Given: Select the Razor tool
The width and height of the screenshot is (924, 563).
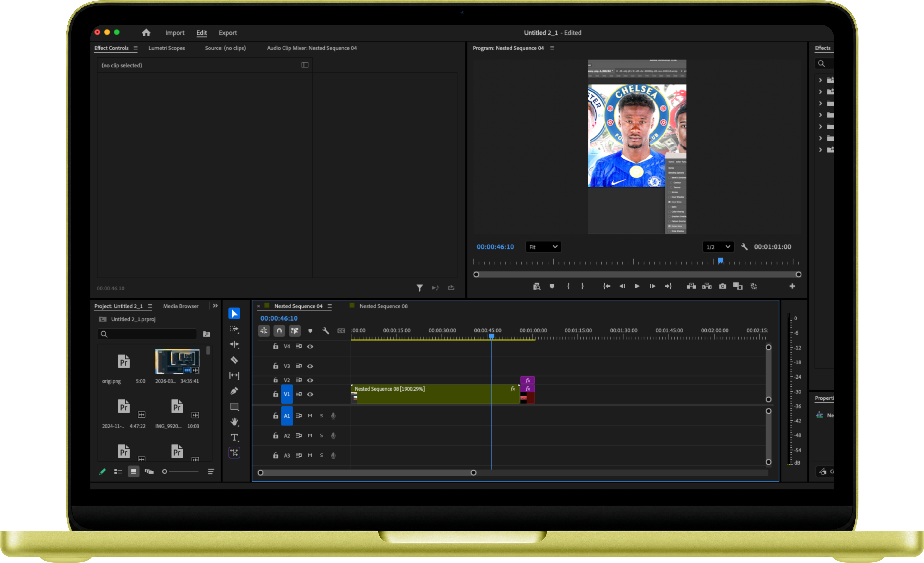Looking at the screenshot, I should [234, 360].
